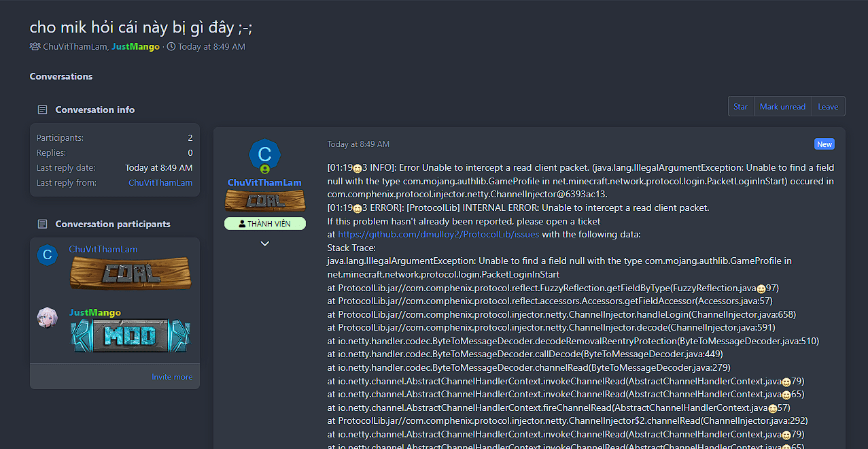Click the message timestamp Today at 8:49 AM

[358, 144]
